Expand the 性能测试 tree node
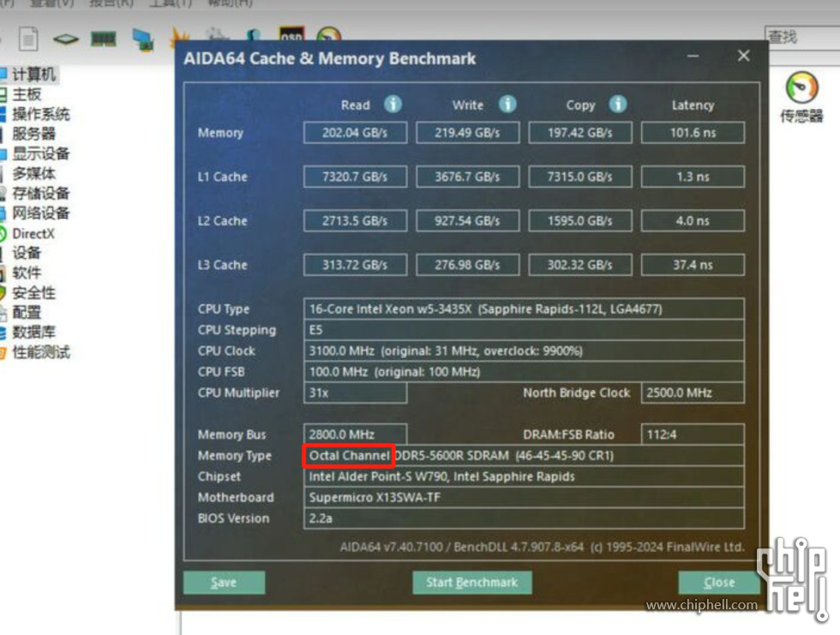The width and height of the screenshot is (840, 635). tap(39, 352)
